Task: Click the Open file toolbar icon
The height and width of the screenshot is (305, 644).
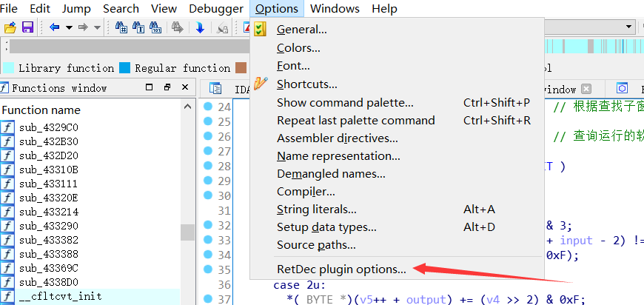Action: 10,28
